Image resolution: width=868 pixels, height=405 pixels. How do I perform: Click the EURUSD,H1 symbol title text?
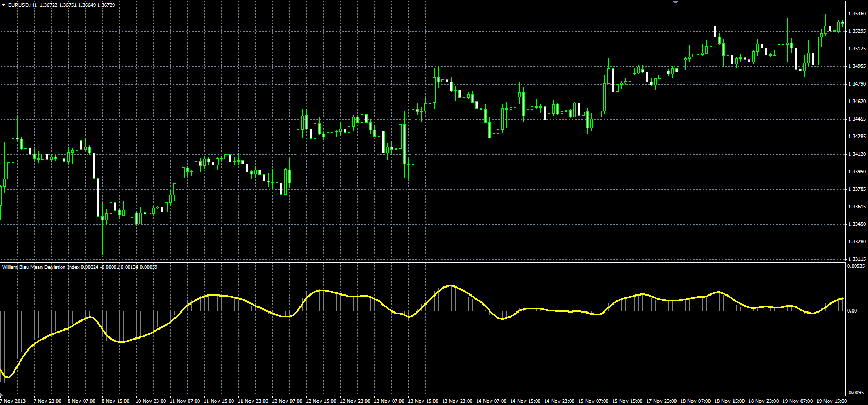pyautogui.click(x=22, y=5)
